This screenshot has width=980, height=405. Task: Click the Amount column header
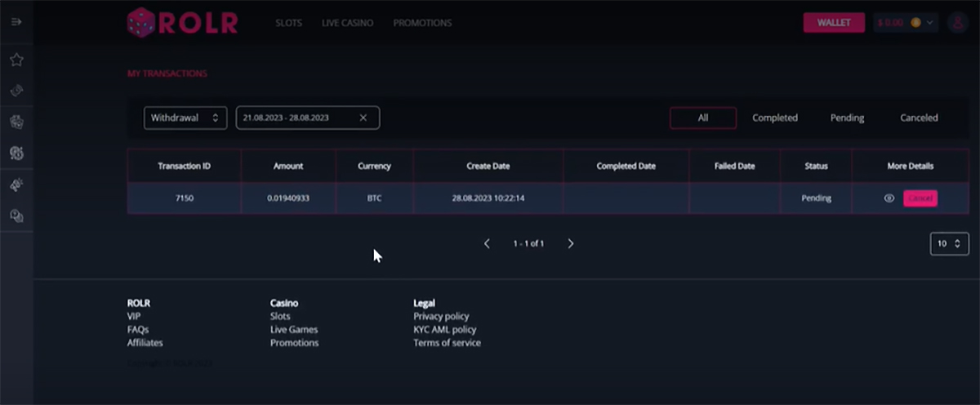pos(288,166)
